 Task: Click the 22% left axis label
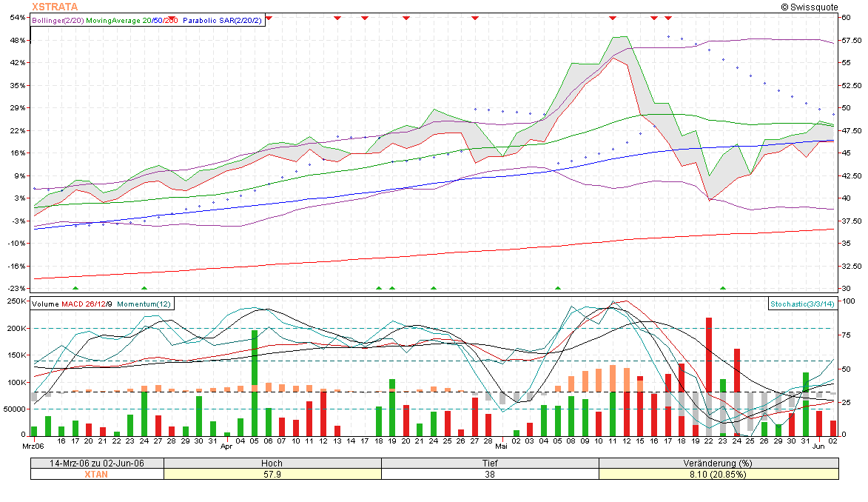[18, 130]
